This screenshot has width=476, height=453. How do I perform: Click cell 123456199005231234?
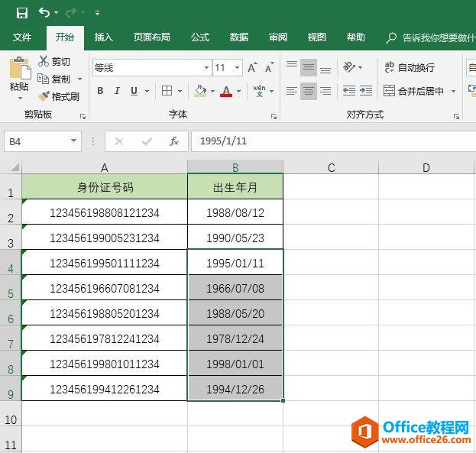coord(105,238)
